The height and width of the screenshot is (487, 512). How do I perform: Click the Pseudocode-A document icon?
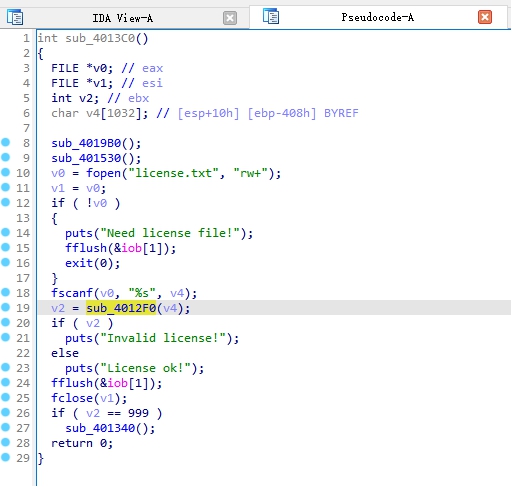271,16
